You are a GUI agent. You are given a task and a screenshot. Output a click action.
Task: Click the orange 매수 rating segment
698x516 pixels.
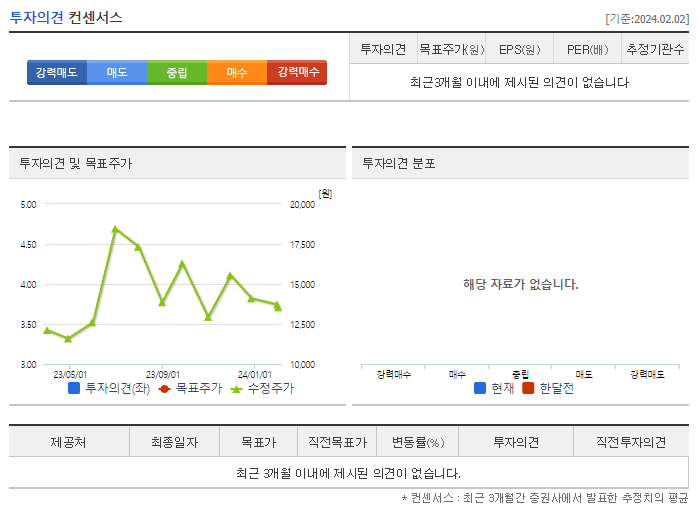pyautogui.click(x=237, y=73)
